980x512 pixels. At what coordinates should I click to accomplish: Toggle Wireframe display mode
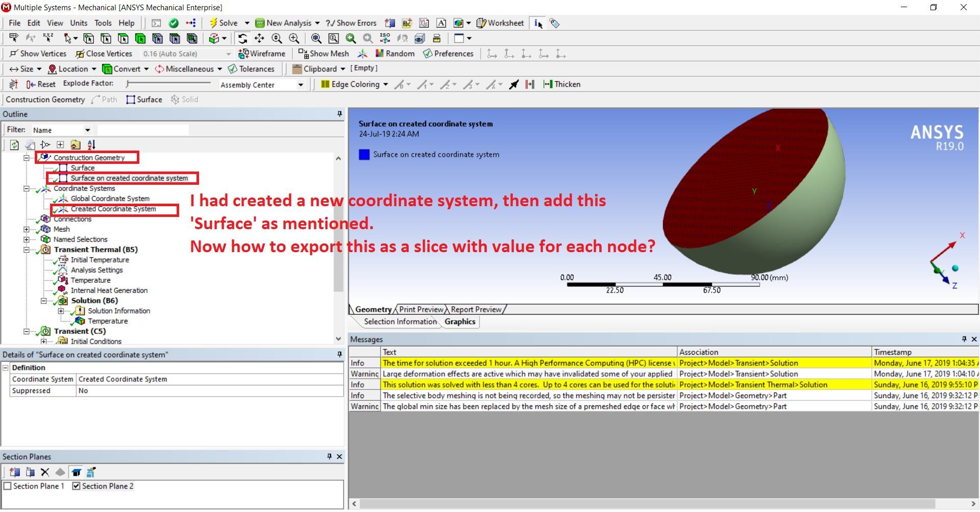click(262, 54)
